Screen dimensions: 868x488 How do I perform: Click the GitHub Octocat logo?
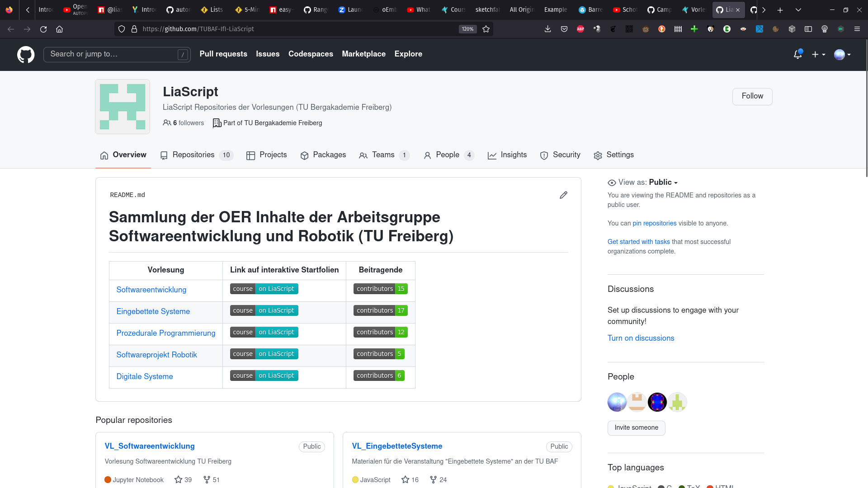(26, 54)
